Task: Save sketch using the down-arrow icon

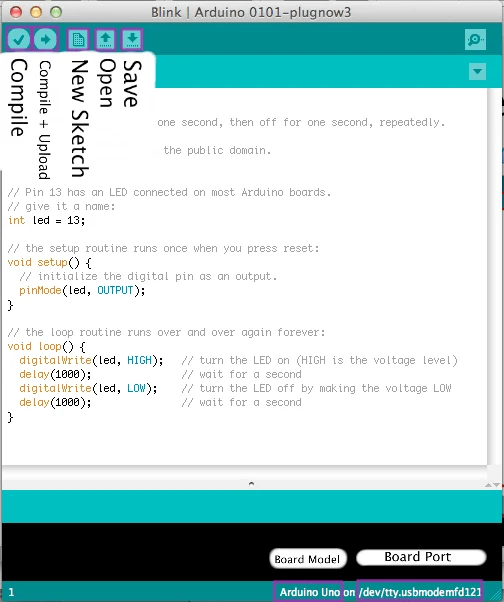Action: tap(132, 39)
